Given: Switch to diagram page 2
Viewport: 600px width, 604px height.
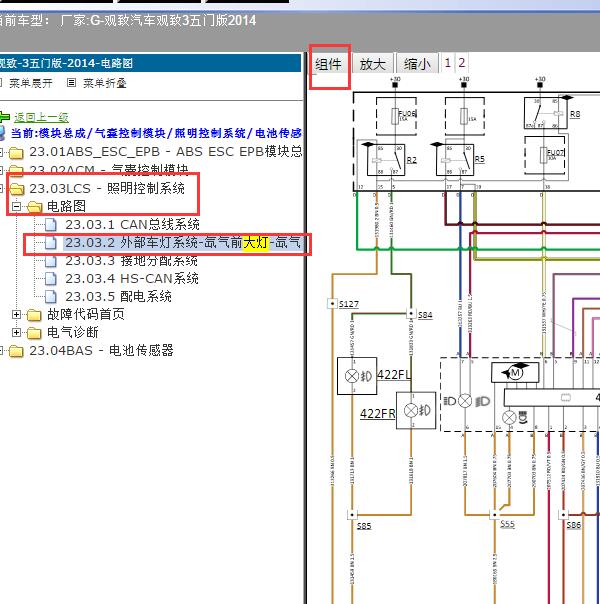Looking at the screenshot, I should click(x=461, y=63).
